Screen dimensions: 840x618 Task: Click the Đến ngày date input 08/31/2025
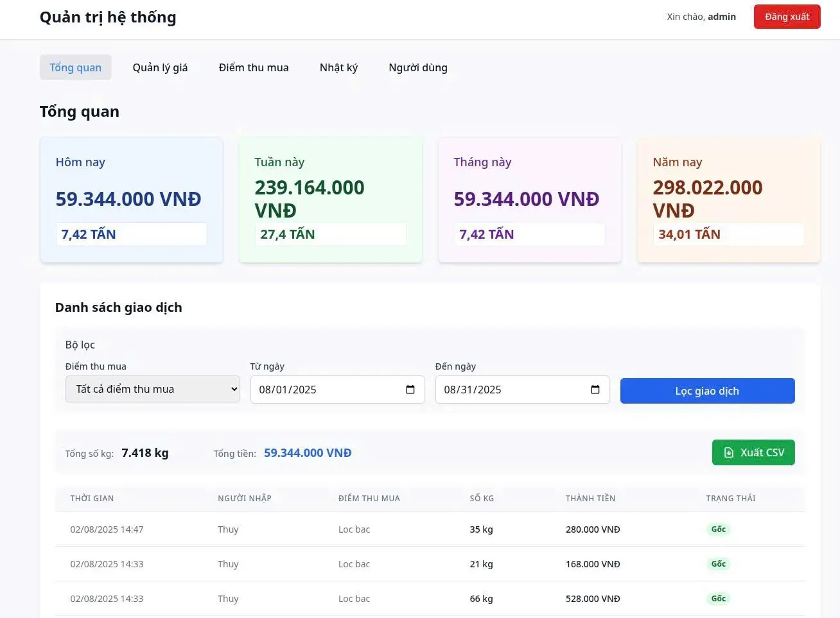click(x=522, y=390)
